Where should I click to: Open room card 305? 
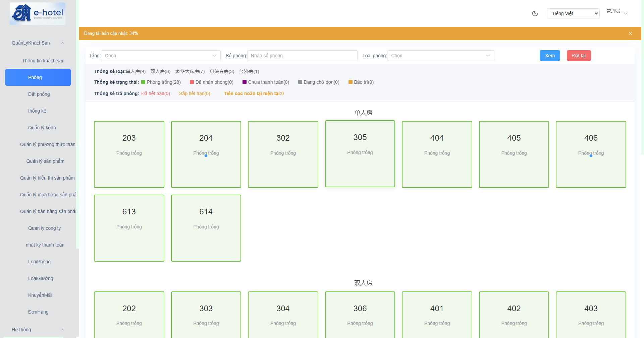[360, 154]
